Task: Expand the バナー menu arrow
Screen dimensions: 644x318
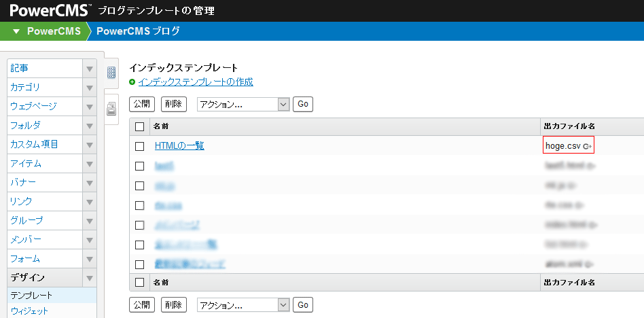Action: (90, 182)
